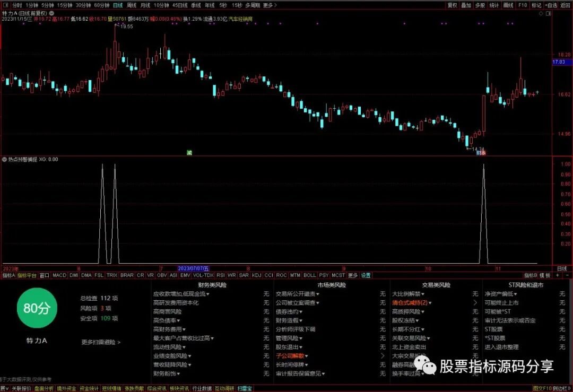
Task: Select the KDJ indicator
Action: tap(257, 275)
